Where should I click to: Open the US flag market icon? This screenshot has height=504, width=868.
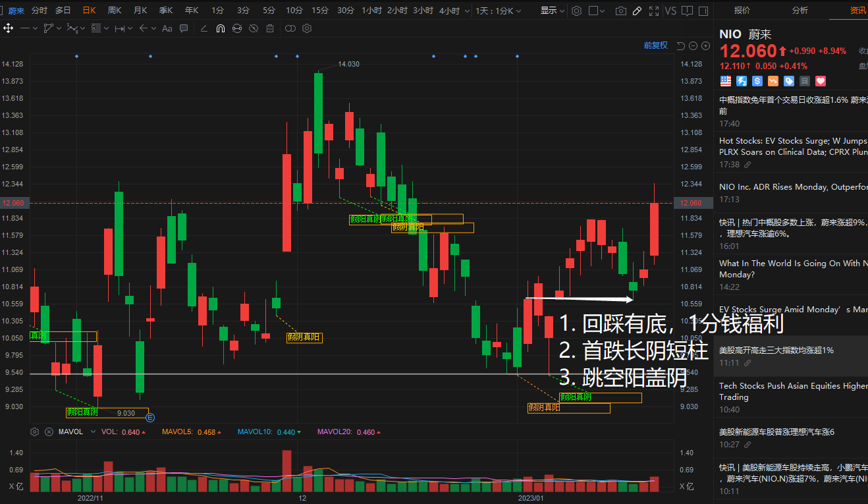(726, 81)
